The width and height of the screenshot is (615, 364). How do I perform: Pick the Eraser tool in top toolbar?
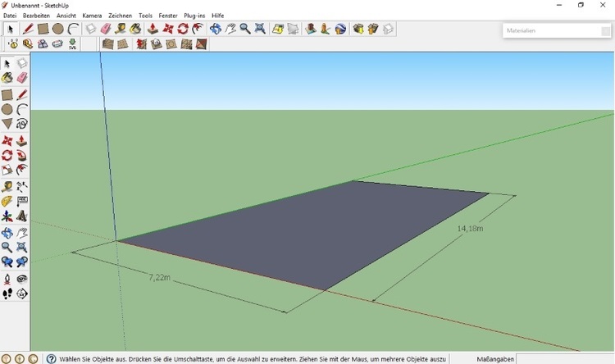pos(106,29)
